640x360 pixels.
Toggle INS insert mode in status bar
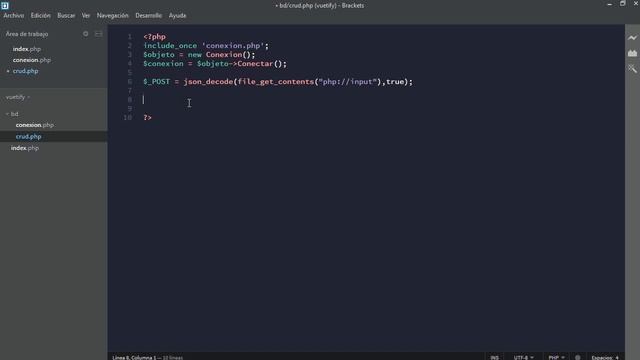click(495, 357)
